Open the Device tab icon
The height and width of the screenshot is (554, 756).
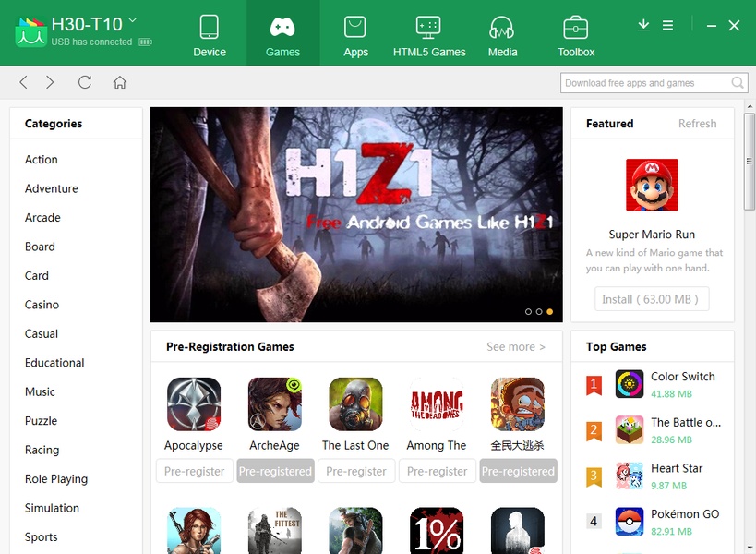(x=210, y=28)
